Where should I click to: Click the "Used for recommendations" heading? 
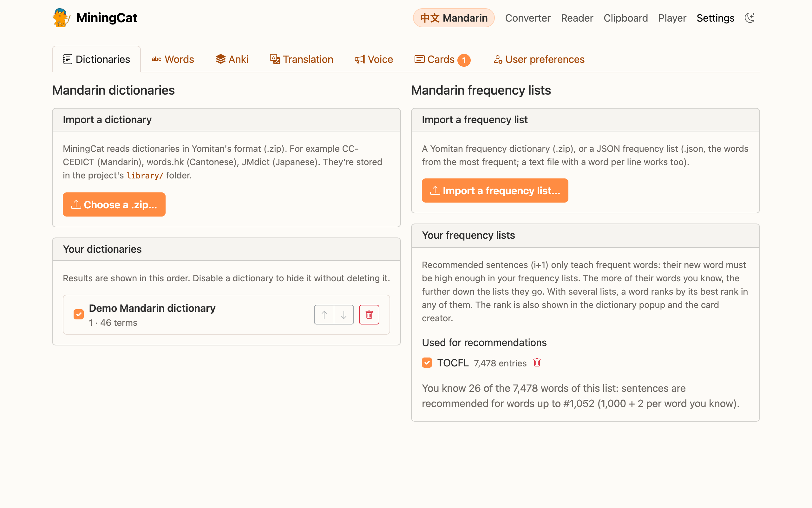click(484, 342)
